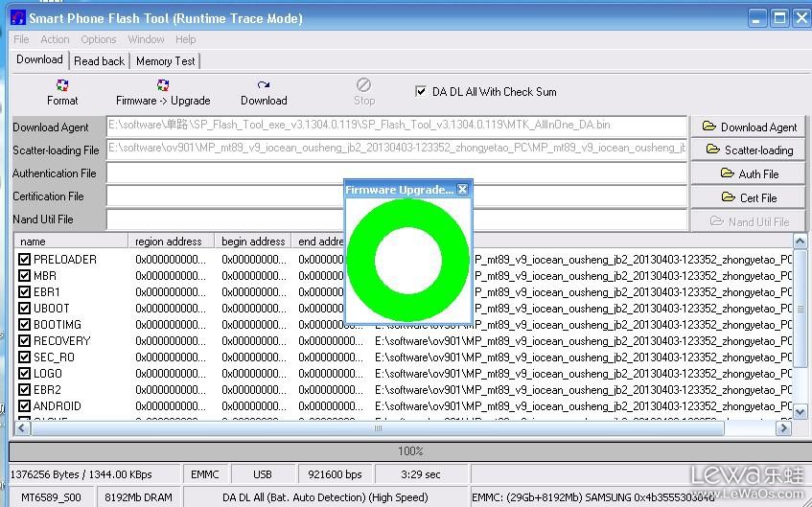Screen dimensions: 812x507
Task: Browse for a Scatter-loading file
Action: tap(749, 150)
